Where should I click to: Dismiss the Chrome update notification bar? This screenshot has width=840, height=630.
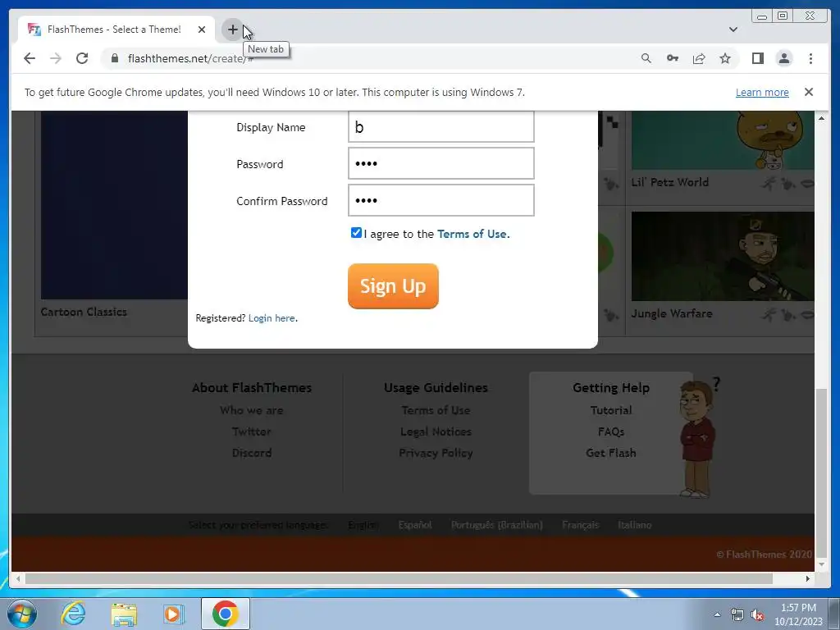808,92
